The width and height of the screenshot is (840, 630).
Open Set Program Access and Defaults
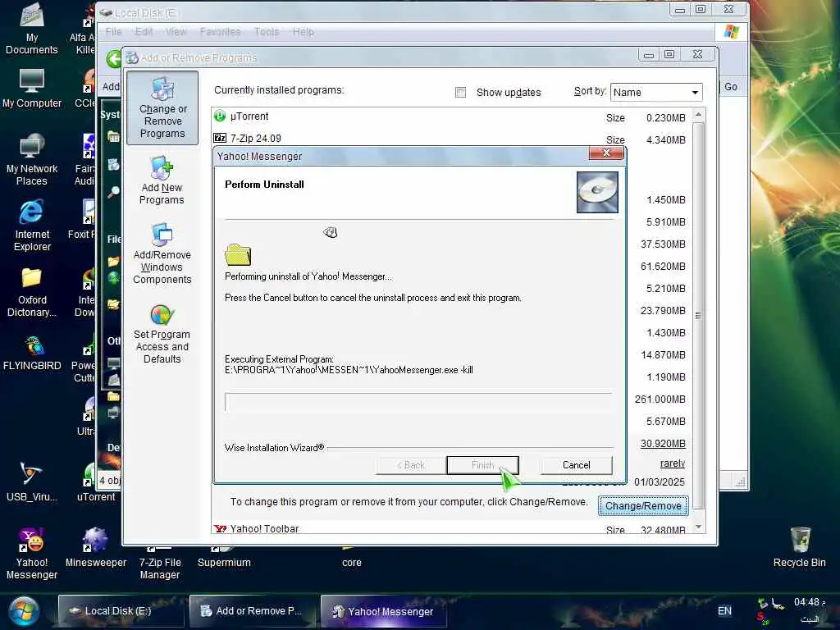[162, 335]
